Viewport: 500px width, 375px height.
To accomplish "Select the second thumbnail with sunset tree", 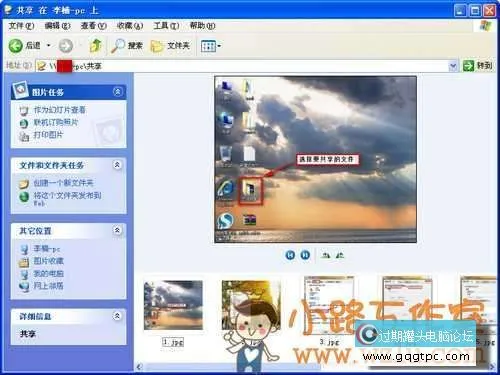I will (x=251, y=305).
